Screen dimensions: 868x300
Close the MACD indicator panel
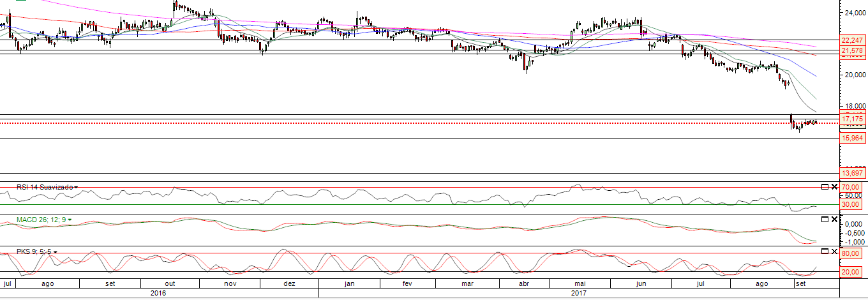coord(834,219)
